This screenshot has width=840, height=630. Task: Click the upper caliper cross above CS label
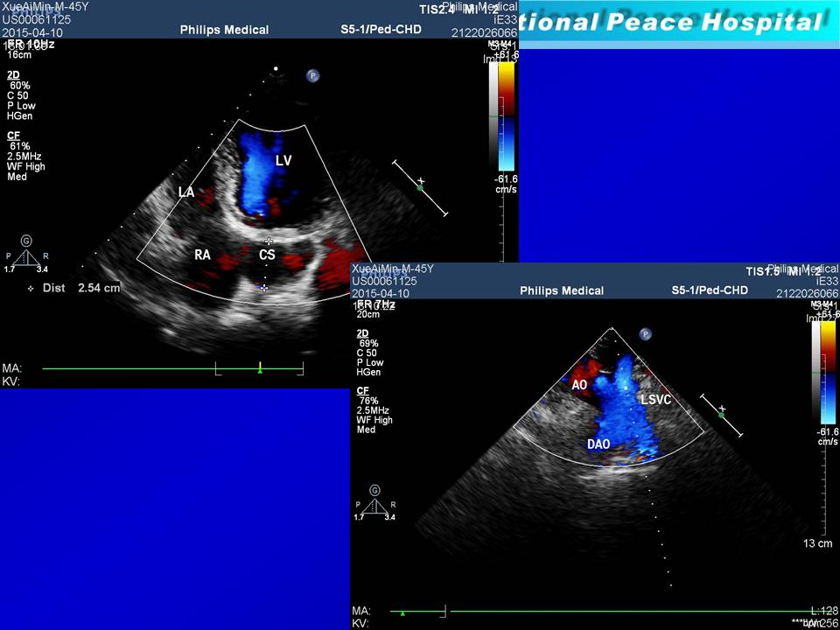pos(269,241)
